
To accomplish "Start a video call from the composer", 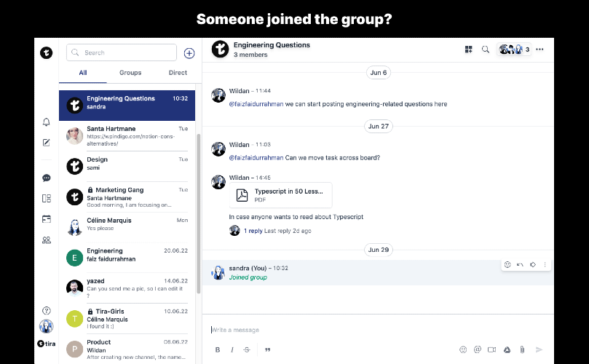I will (x=492, y=349).
